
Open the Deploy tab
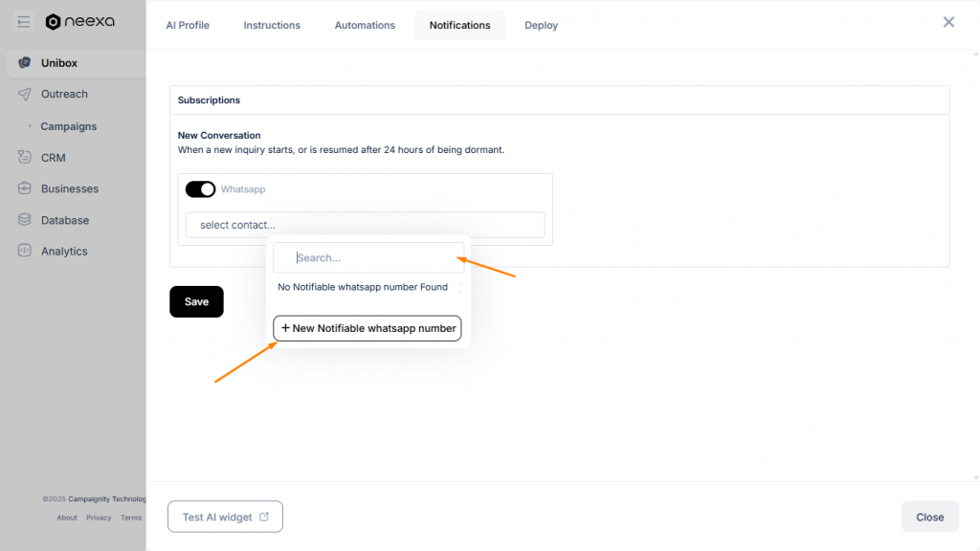click(x=541, y=25)
